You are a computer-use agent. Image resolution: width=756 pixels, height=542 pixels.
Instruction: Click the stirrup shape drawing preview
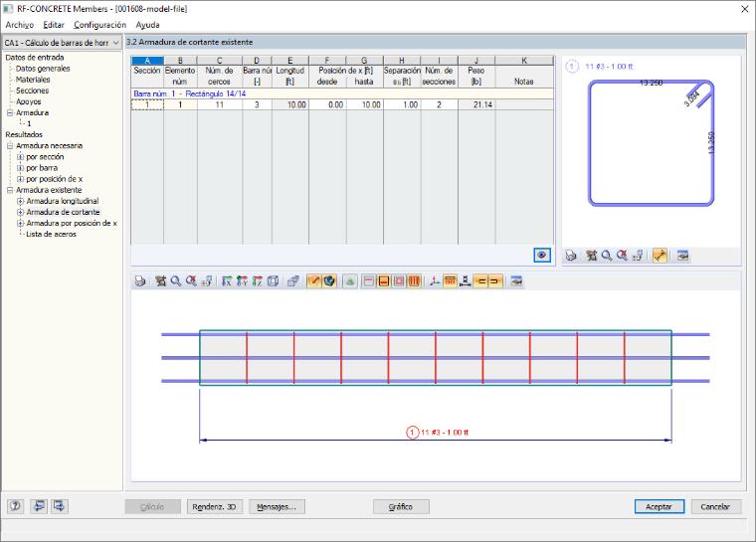651,143
